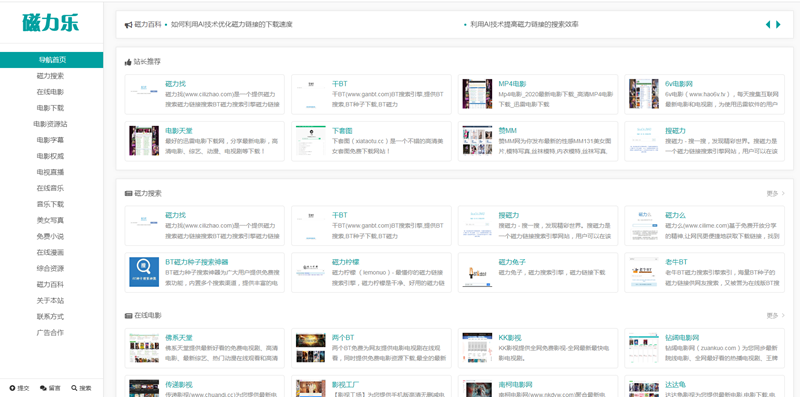Open 联系方式 in the sidebar menu
The image size is (800, 397).
pyautogui.click(x=50, y=316)
